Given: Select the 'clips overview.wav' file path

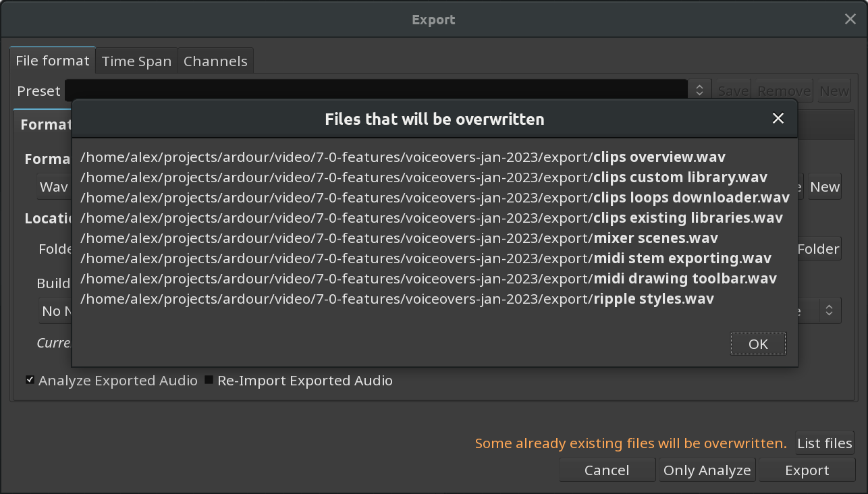Looking at the screenshot, I should 403,157.
